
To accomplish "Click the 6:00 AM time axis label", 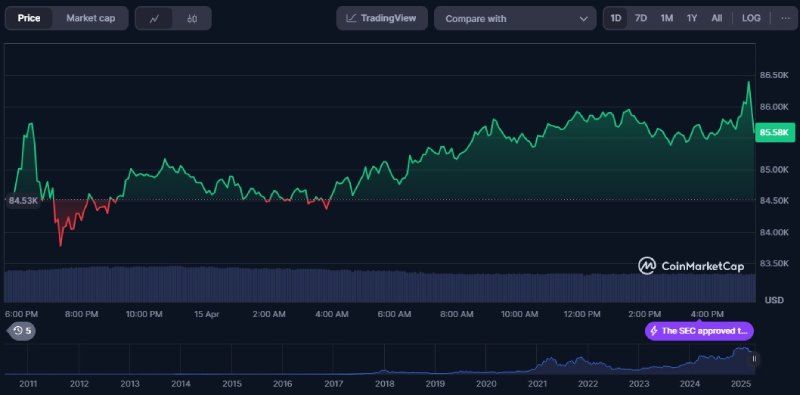I will coord(393,314).
